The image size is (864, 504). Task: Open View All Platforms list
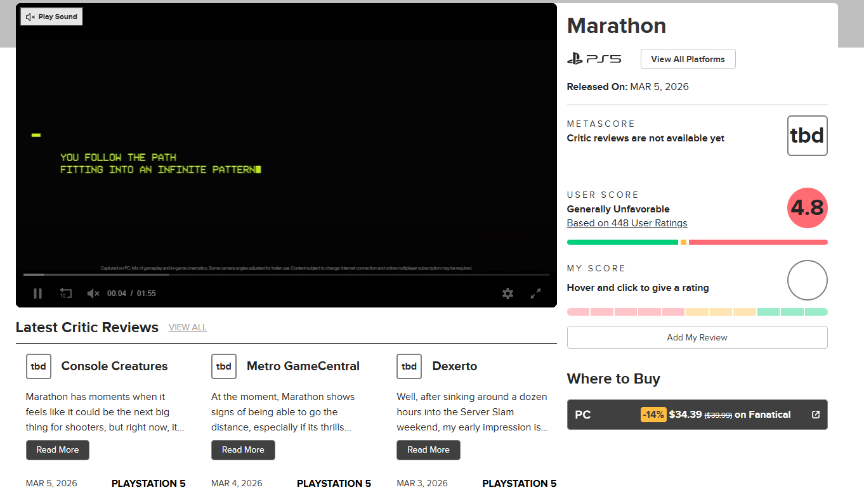click(688, 59)
